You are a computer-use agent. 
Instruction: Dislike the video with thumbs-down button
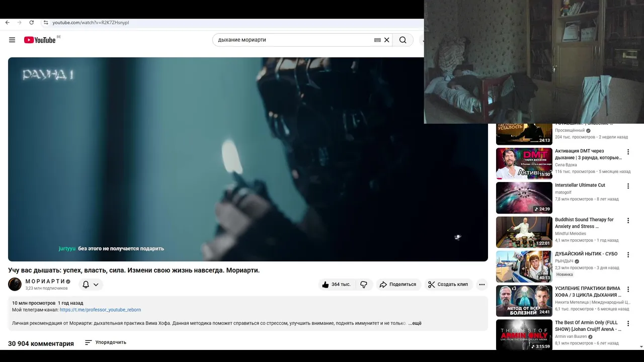point(364,285)
